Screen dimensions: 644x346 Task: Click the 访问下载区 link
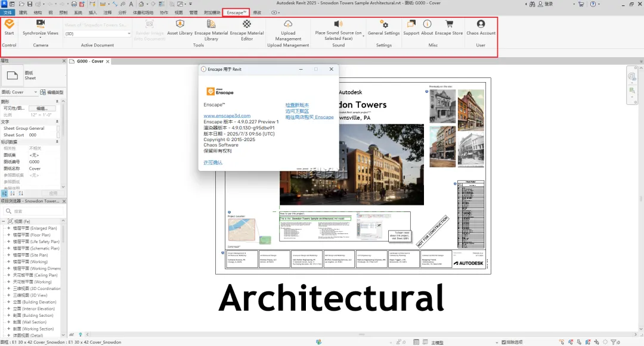[297, 111]
